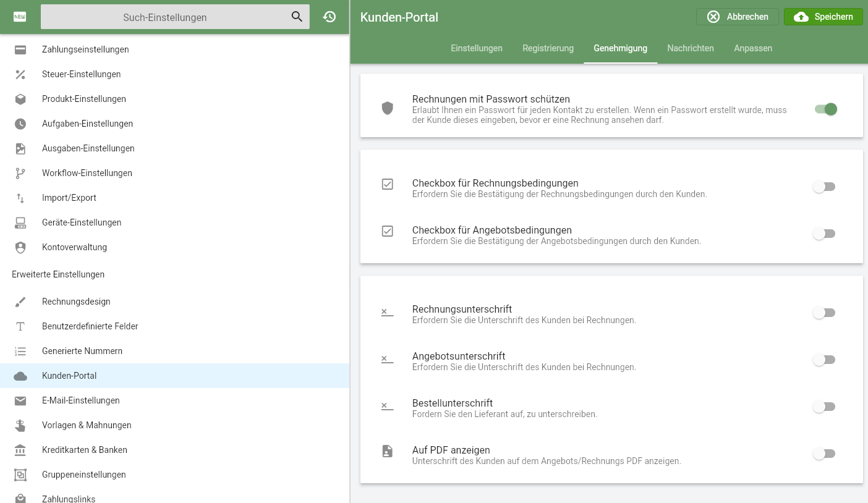Open Benutzerdefinierte Felder

point(174,326)
